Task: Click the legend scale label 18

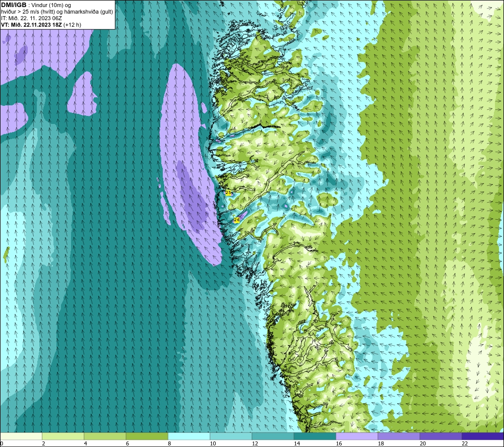Action: pyautogui.click(x=381, y=443)
